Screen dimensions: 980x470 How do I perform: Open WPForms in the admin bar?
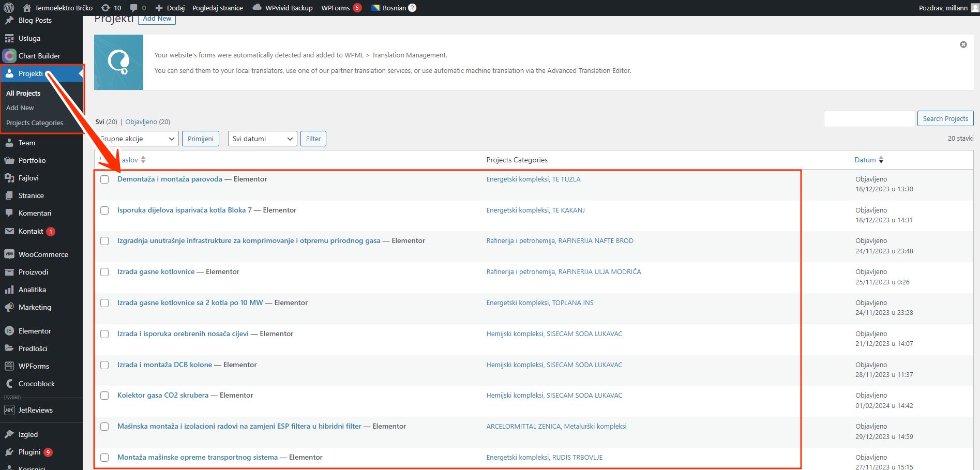341,8
